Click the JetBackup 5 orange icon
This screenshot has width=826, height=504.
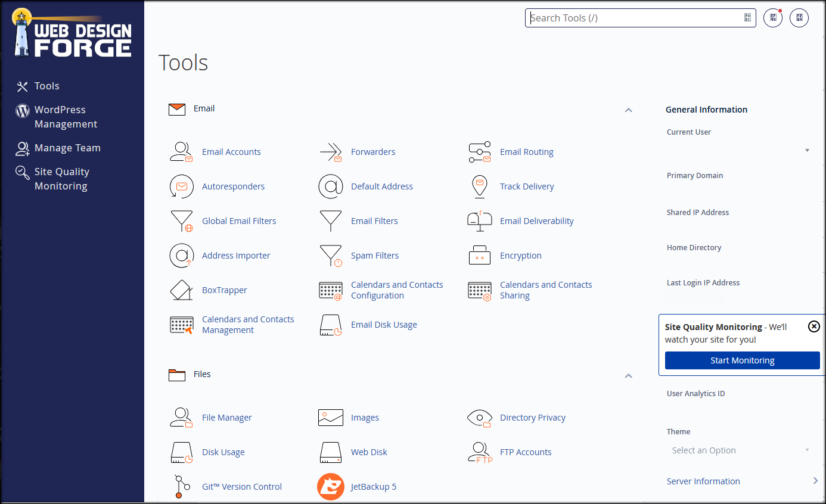[330, 487]
